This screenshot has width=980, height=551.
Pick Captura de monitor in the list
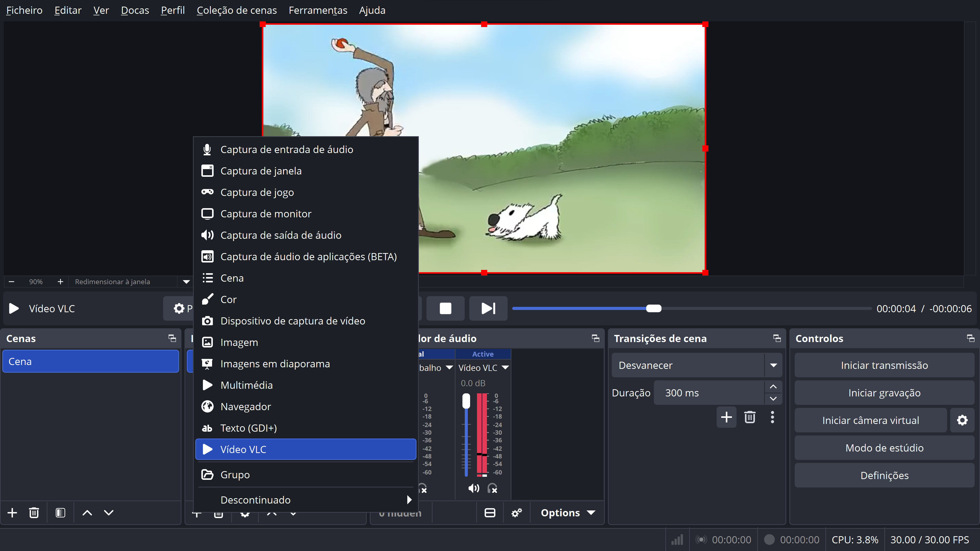(305, 214)
